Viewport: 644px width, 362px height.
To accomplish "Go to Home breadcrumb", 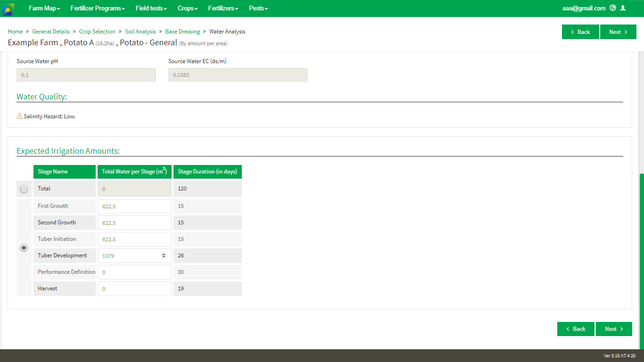I will pyautogui.click(x=15, y=32).
